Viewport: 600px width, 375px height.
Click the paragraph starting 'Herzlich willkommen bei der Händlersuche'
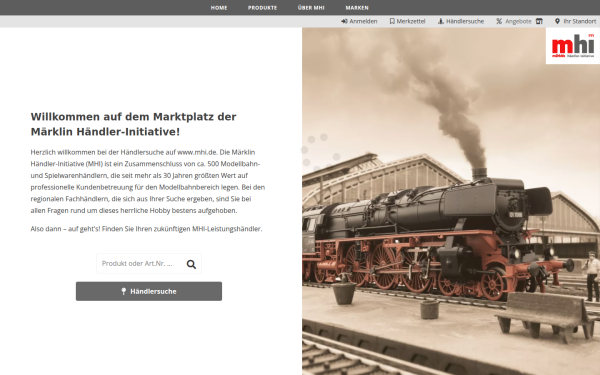point(148,181)
